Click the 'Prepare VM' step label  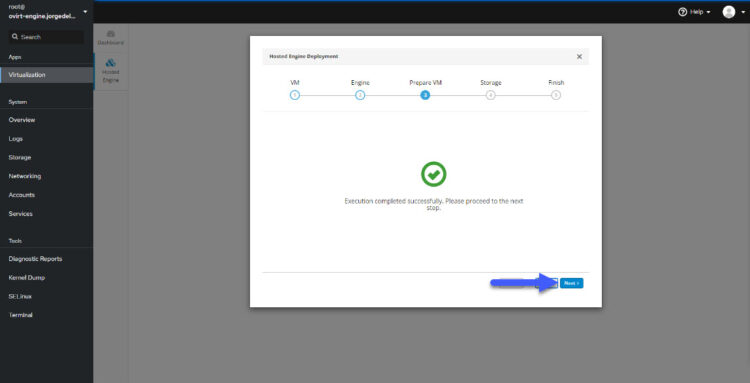425,83
